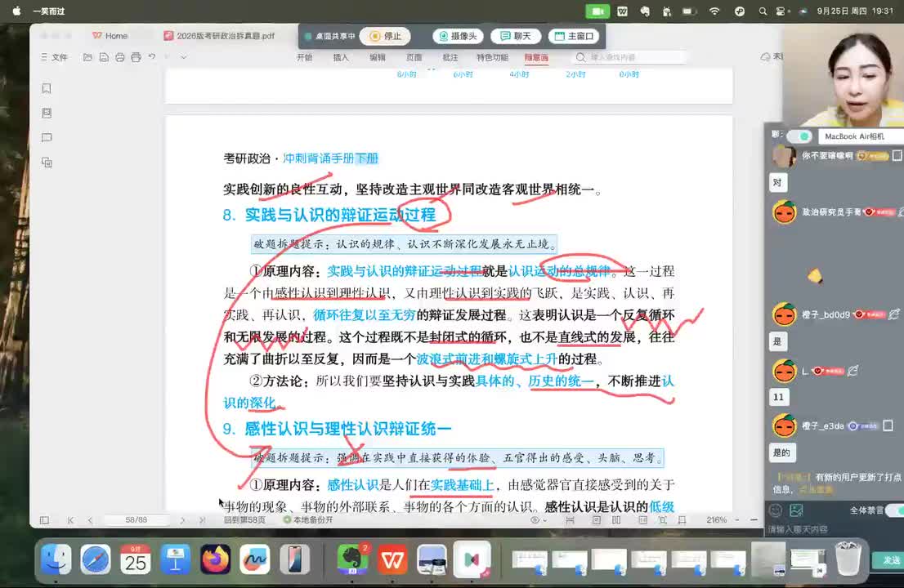Screen dimensions: 904x588
Task: Toggle the sidebar panel icon in status bar
Action: pyautogui.click(x=44, y=520)
